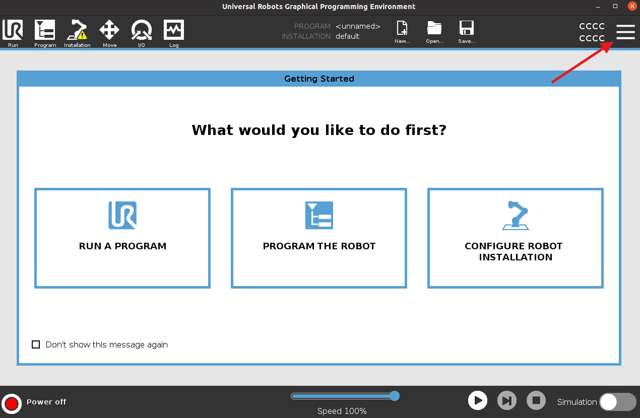
Task: Click the CCCC checksum display
Action: (x=591, y=32)
